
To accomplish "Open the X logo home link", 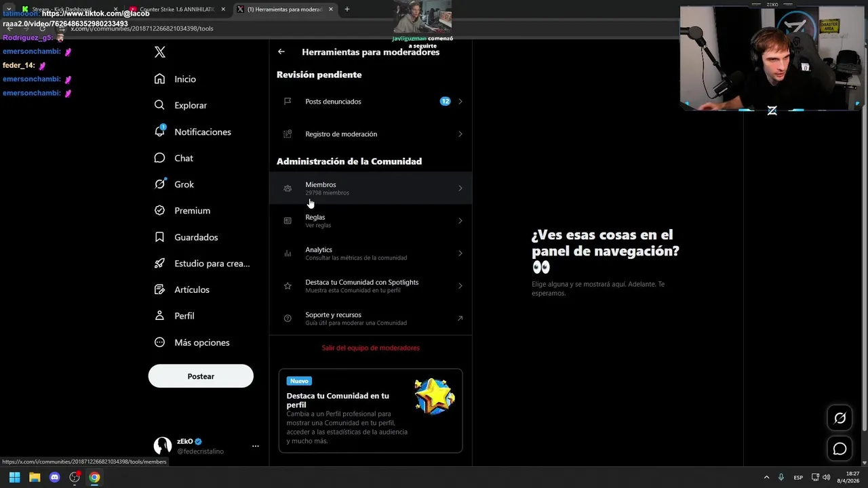I will tap(160, 52).
